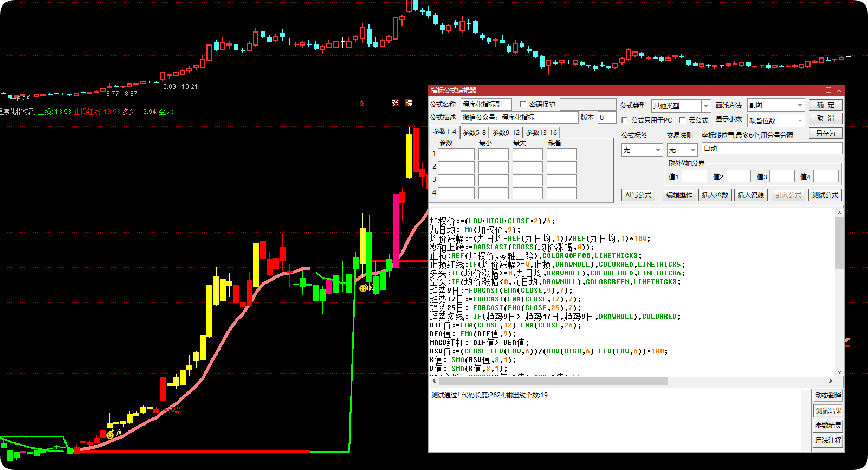This screenshot has height=470, width=868.
Task: Open the 用法注释 panel
Action: pyautogui.click(x=828, y=441)
